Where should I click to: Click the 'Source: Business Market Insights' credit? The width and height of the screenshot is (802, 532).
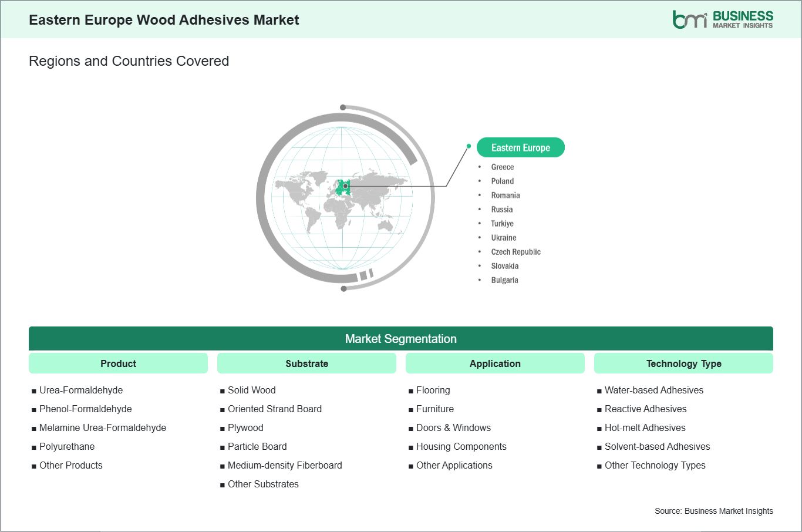click(714, 511)
